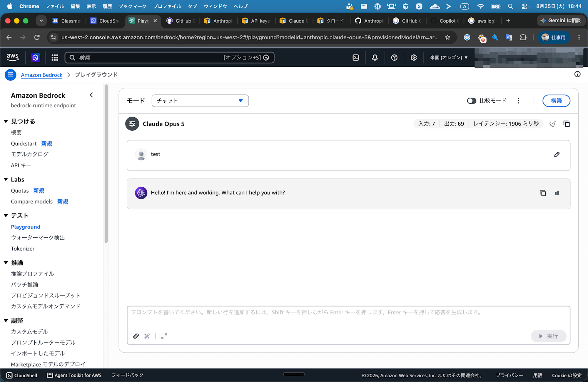Image resolution: width=588 pixels, height=382 pixels.
Task: Click the magic wand prompt optimizer icon
Action: (147, 336)
